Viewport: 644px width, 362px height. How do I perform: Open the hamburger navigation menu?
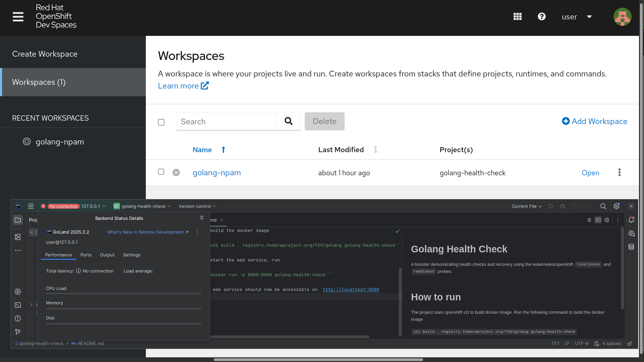point(18,17)
